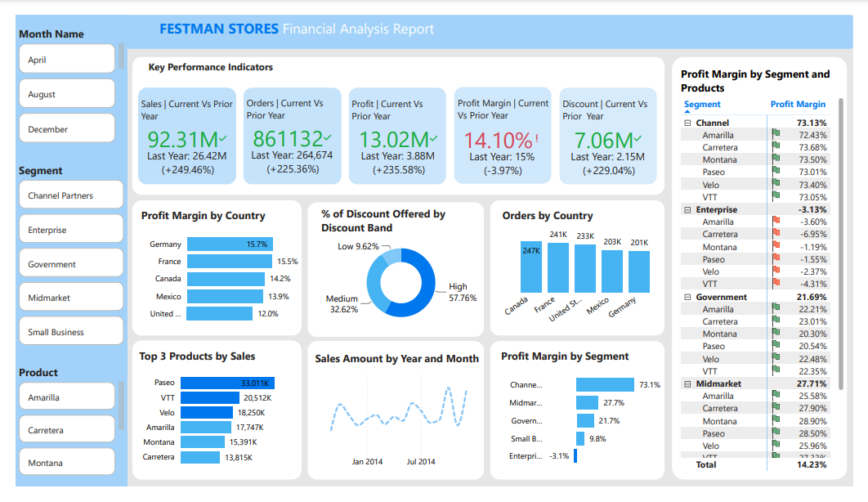Click the green flag beside 27.90%
868x502 pixels.
776,407
